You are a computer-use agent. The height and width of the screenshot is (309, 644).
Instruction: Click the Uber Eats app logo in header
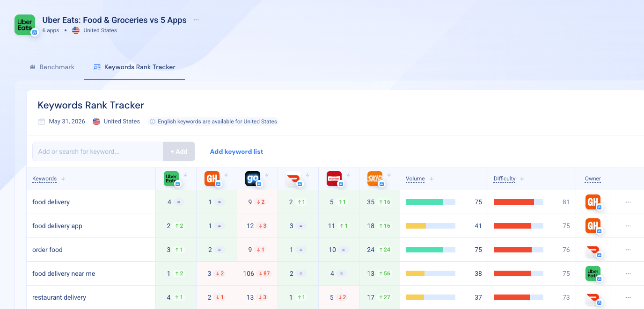point(25,25)
